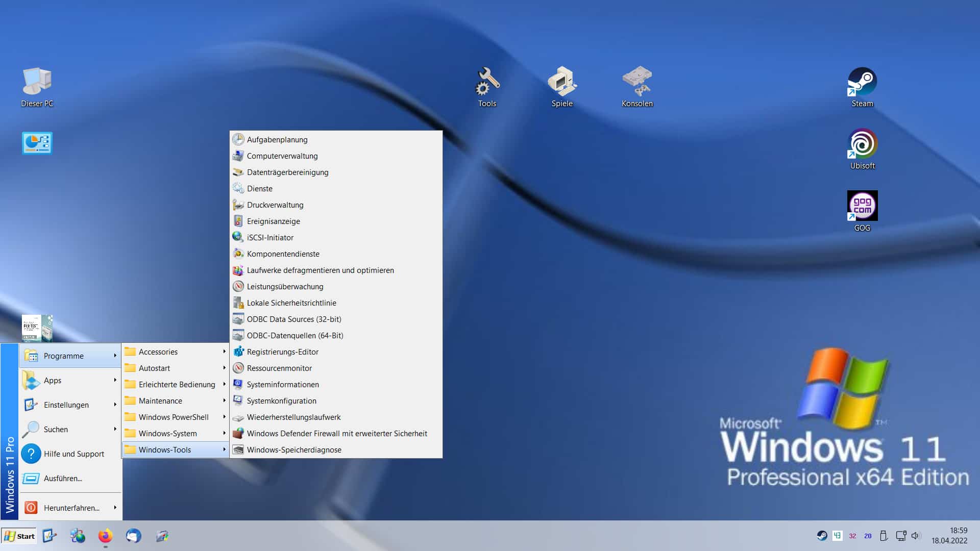The image size is (980, 551).
Task: Click the Steam tray icon
Action: [822, 536]
